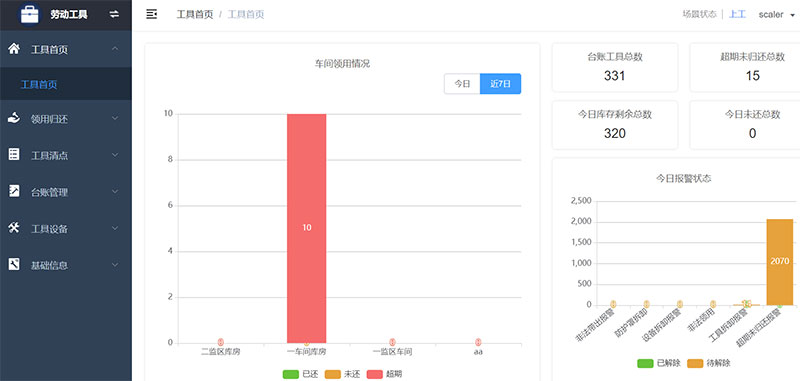Click the 上工 status link
Screen dimensions: 800x381
(x=737, y=14)
